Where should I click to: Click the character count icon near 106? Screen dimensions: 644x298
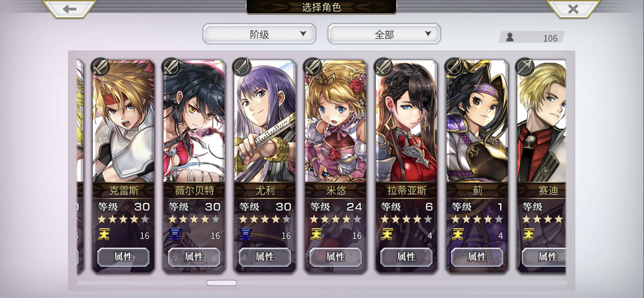click(510, 37)
